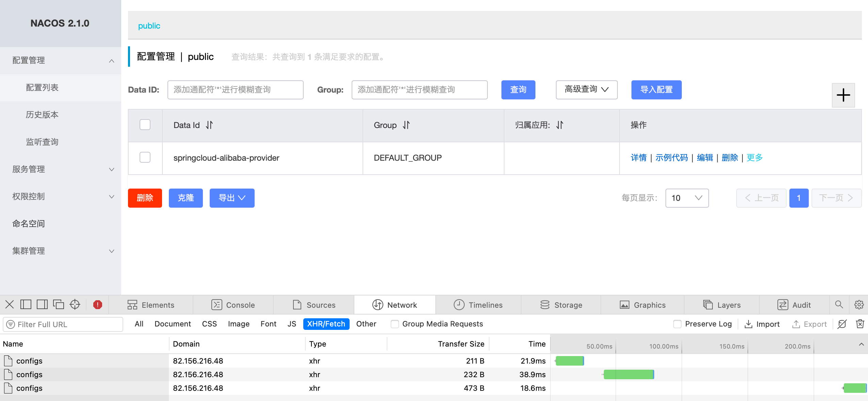The width and height of the screenshot is (868, 401).
Task: Collapse the 配置管理 sidebar menu
Action: [61, 60]
